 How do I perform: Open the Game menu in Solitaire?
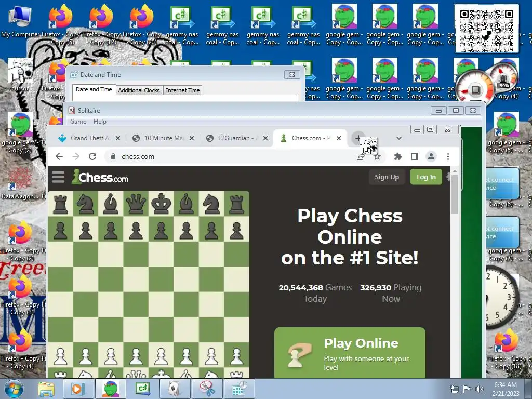[78, 122]
